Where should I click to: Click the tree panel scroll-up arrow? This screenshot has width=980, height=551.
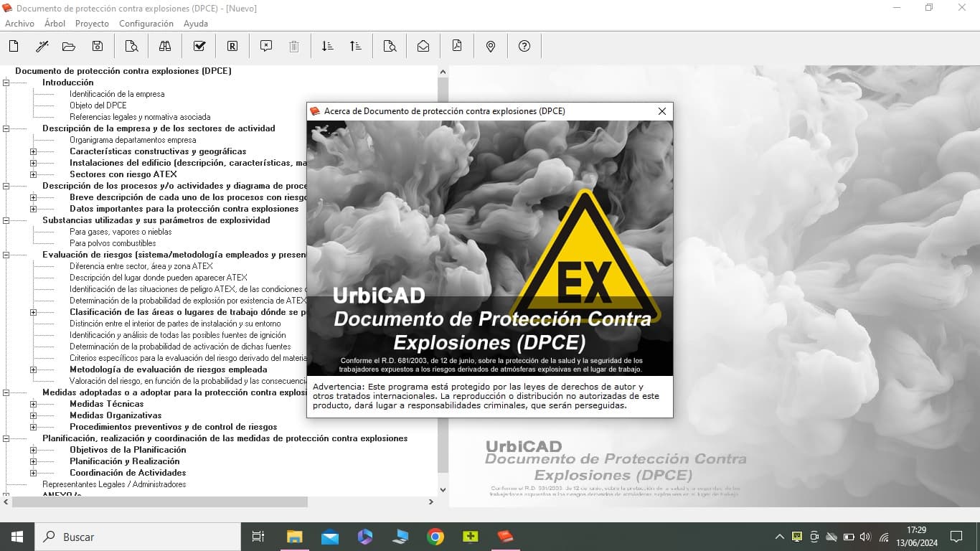(443, 72)
